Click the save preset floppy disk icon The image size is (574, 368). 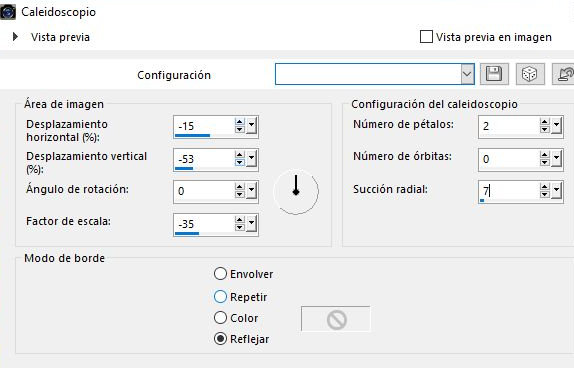pyautogui.click(x=494, y=74)
